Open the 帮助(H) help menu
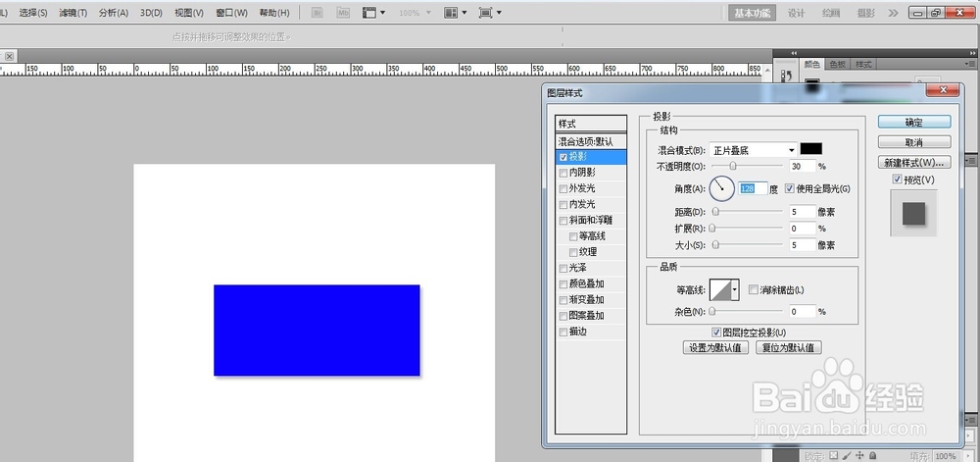Image resolution: width=980 pixels, height=462 pixels. point(273,13)
